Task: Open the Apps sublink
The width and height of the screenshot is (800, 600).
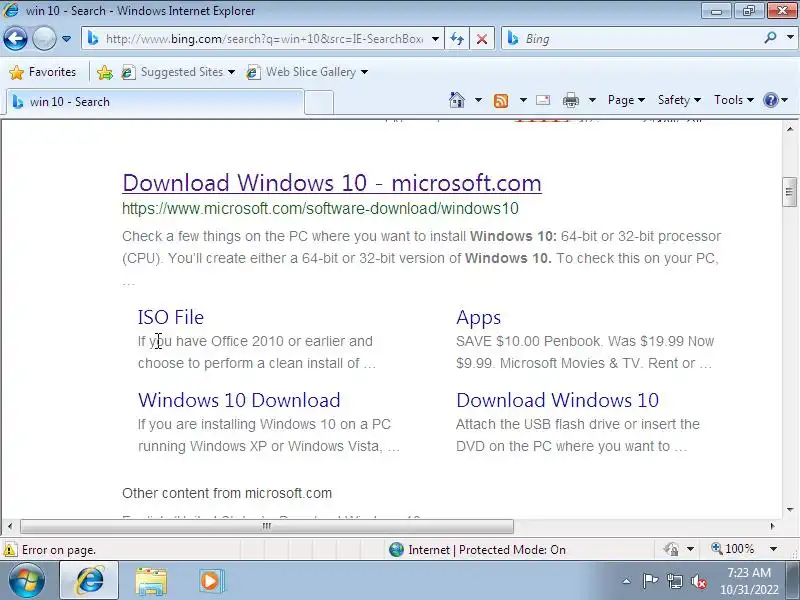Action: point(478,318)
